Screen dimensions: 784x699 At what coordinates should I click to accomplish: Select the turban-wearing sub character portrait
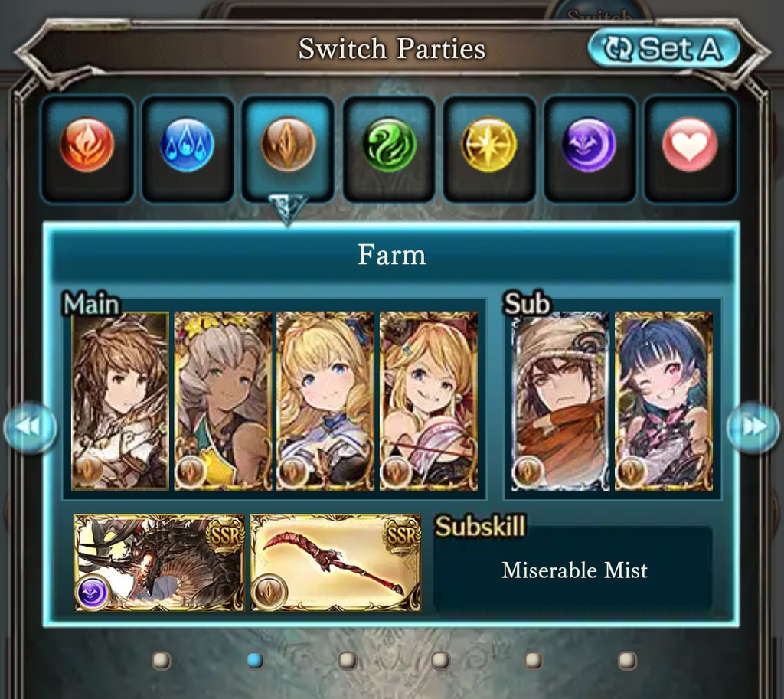coord(560,400)
